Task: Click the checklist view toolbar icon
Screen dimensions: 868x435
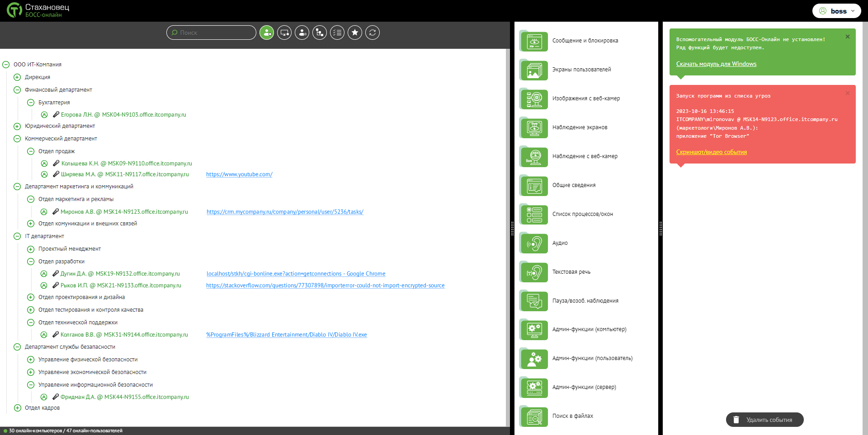Action: pos(337,33)
